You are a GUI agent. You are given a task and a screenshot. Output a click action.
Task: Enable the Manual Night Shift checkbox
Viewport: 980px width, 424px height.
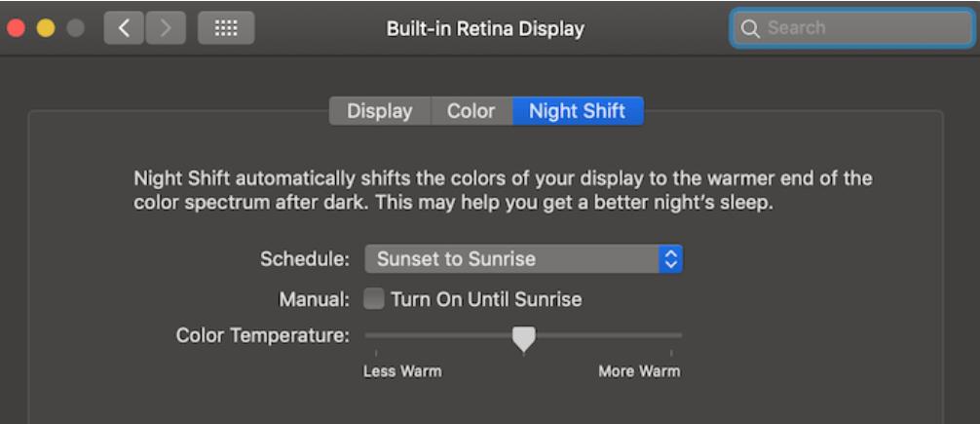point(374,299)
